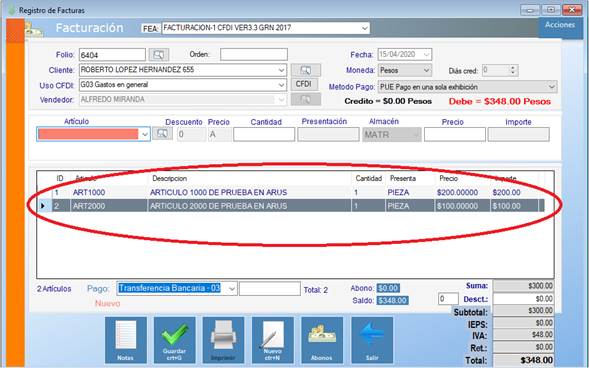This screenshot has height=368, width=589.
Task: Click the Descripcion column header
Action: coord(249,179)
